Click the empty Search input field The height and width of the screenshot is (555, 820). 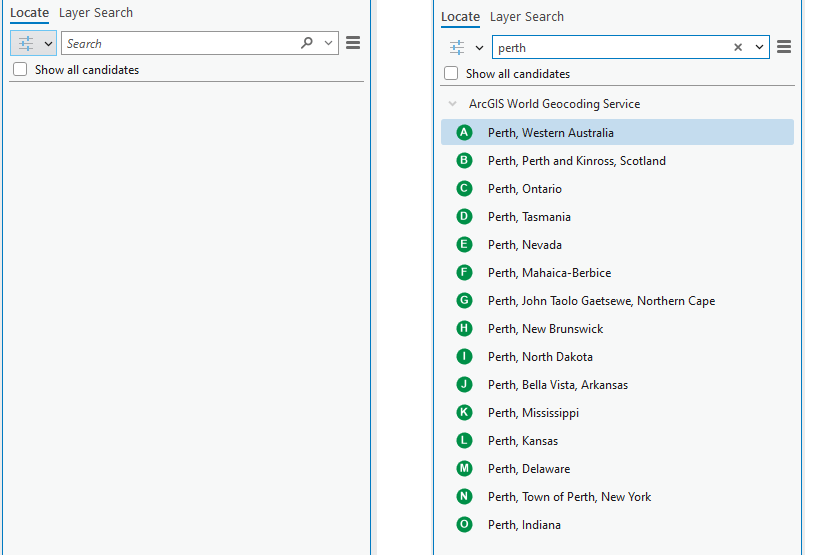(180, 43)
